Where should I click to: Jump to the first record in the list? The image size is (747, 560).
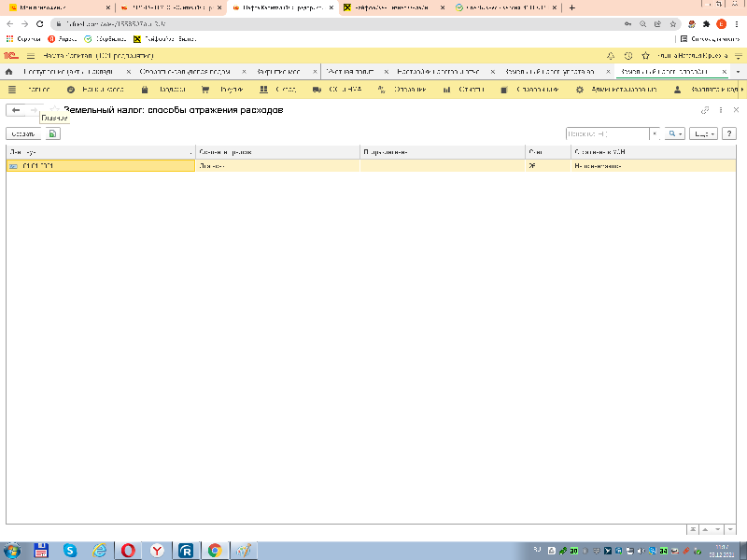point(693,529)
